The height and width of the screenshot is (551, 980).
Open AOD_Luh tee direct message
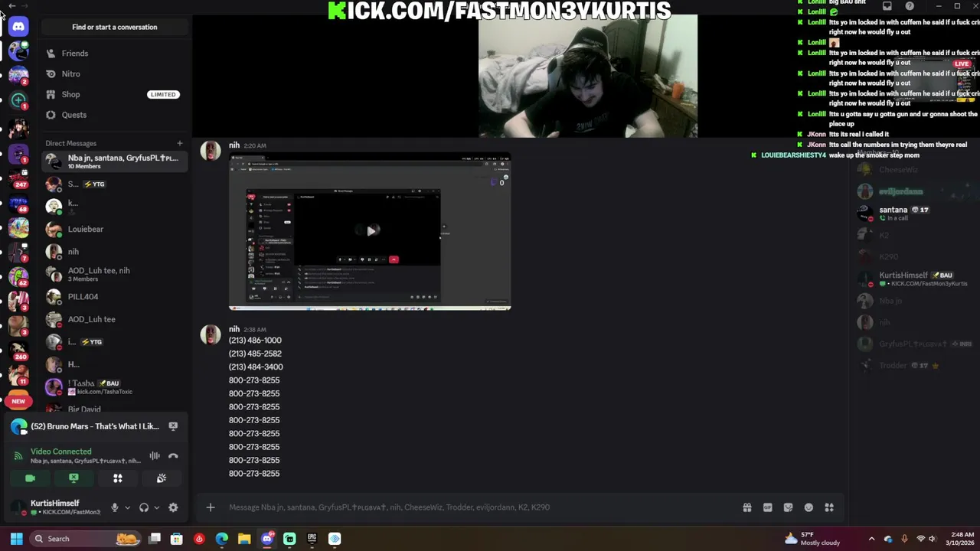click(115, 319)
